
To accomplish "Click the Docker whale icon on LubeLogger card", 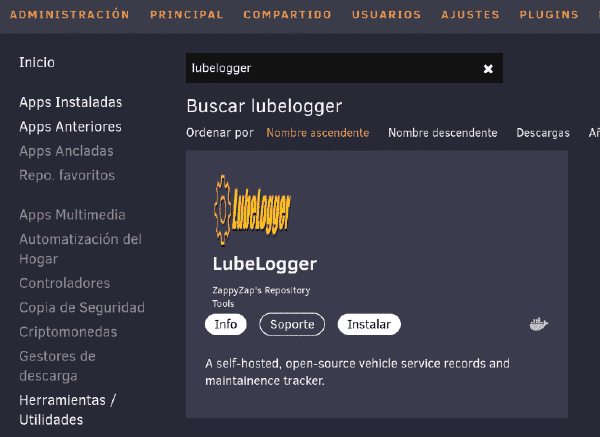I will coord(539,324).
